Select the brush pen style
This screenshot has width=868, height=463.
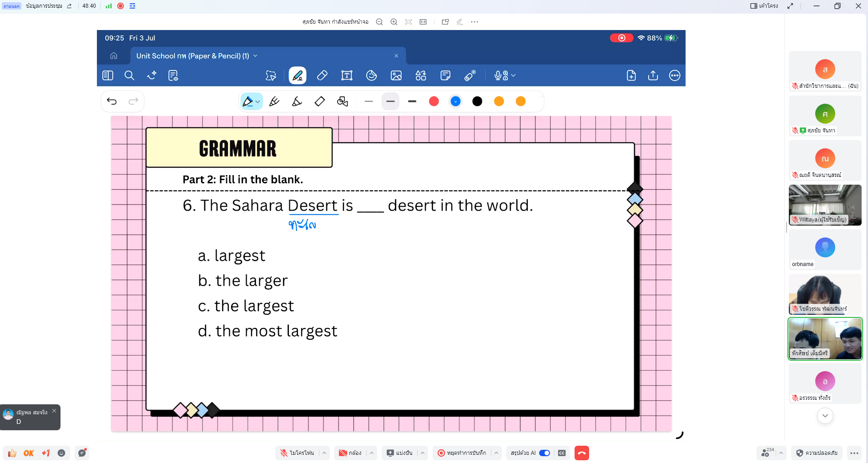(x=297, y=101)
